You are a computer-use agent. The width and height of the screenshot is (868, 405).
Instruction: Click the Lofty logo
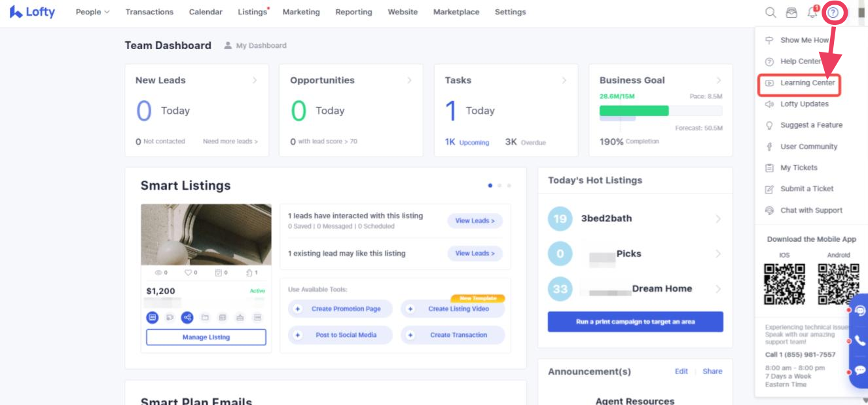[x=32, y=12]
